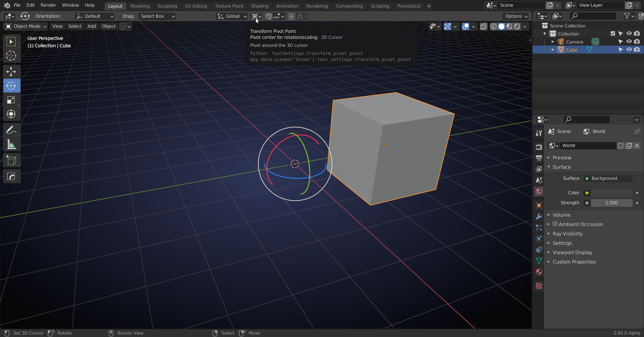Open the View Layer properties tab
The image size is (644, 337).
(539, 169)
